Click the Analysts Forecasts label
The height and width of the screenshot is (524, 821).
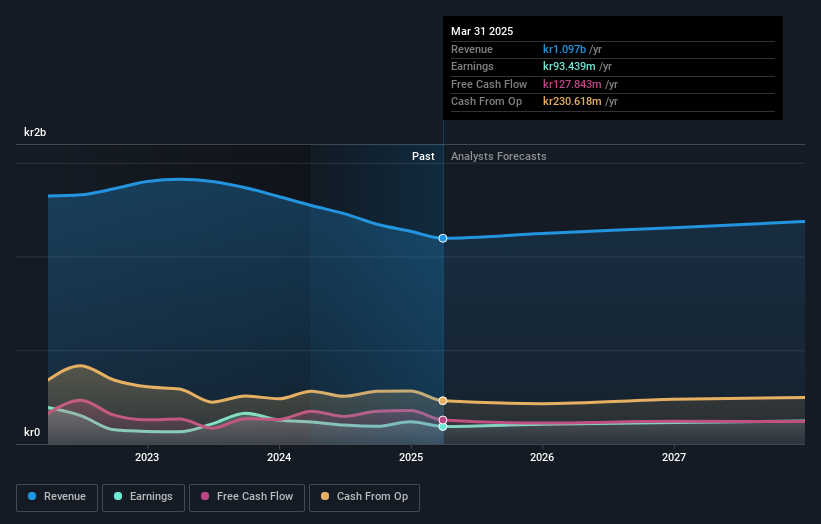[x=498, y=156]
